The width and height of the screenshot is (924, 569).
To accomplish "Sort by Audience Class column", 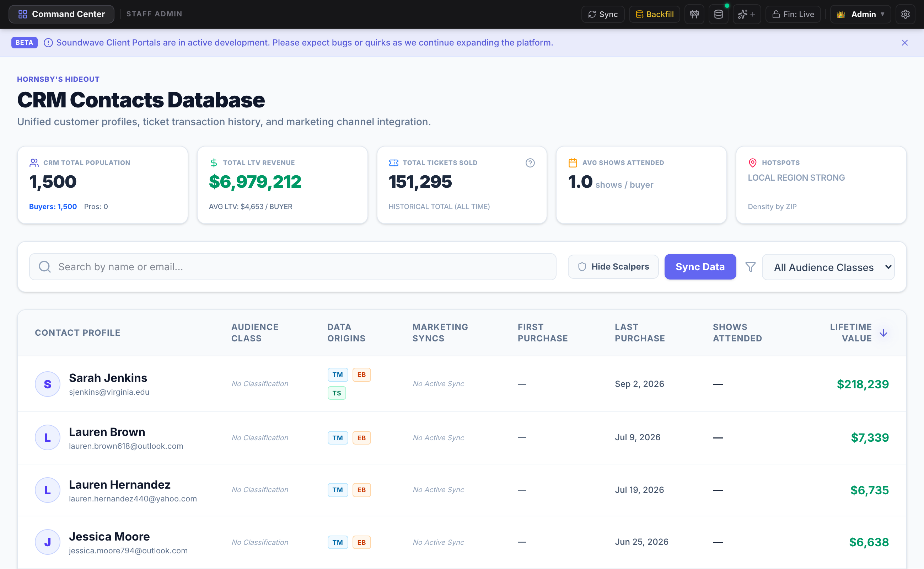I will [254, 333].
